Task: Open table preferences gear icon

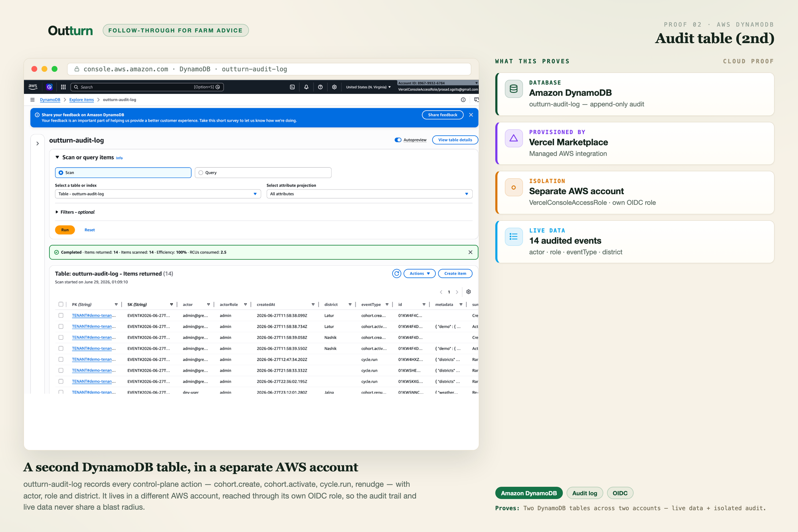Action: 469,292
